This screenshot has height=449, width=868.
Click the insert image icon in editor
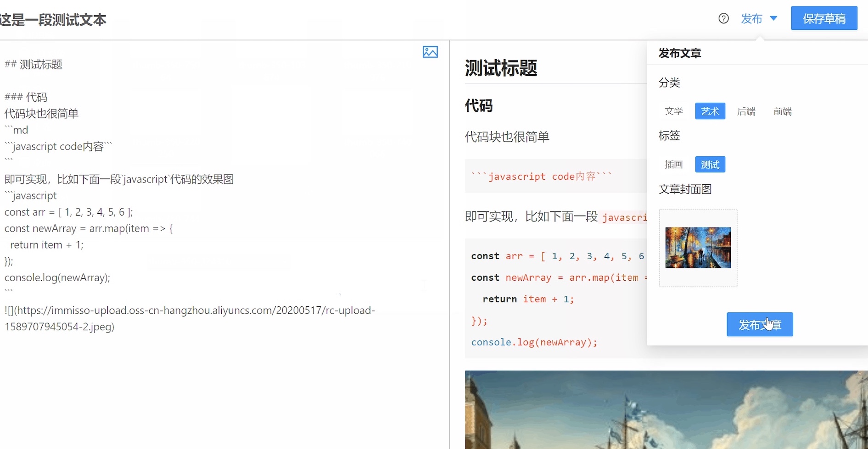click(430, 52)
